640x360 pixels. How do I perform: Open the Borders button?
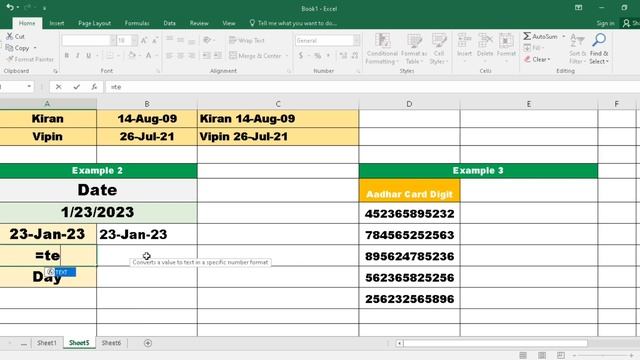click(110, 55)
